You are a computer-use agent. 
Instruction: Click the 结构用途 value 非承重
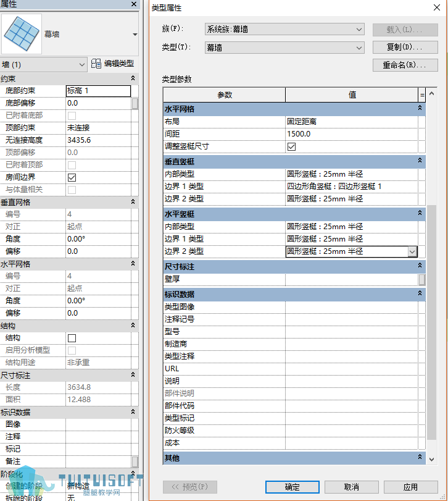[98, 363]
